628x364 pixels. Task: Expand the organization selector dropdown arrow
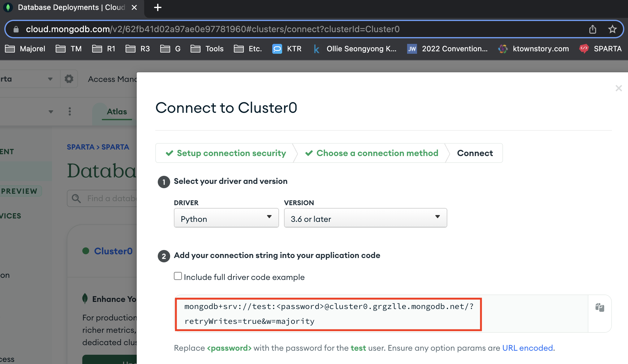coord(50,79)
